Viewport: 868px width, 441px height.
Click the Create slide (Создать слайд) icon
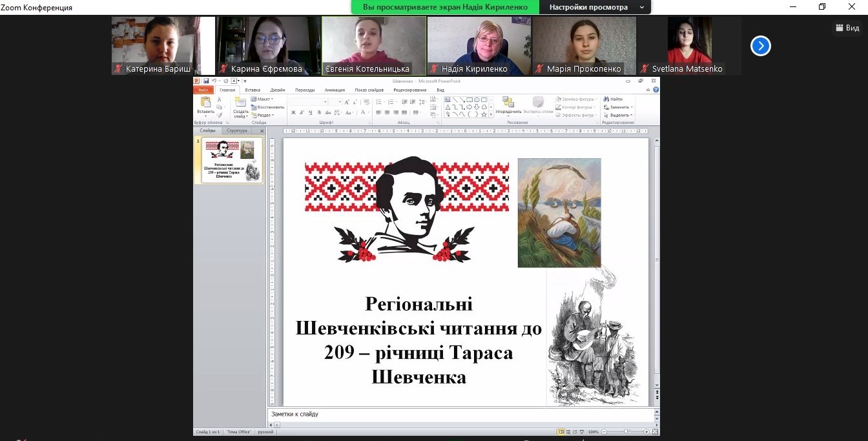240,103
